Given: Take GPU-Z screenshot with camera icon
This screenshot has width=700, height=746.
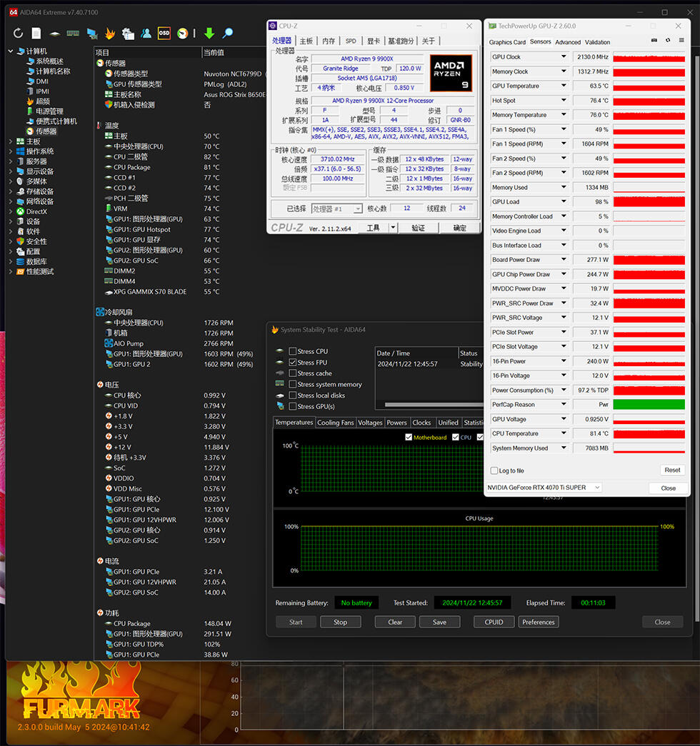Looking at the screenshot, I should [654, 41].
